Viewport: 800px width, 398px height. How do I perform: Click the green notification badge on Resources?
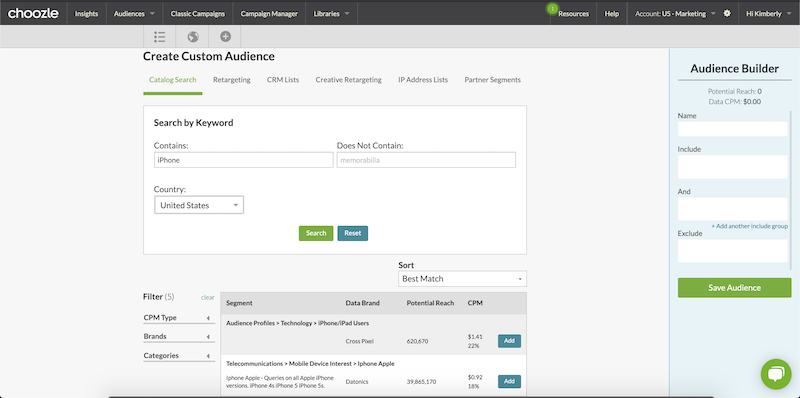(x=552, y=9)
